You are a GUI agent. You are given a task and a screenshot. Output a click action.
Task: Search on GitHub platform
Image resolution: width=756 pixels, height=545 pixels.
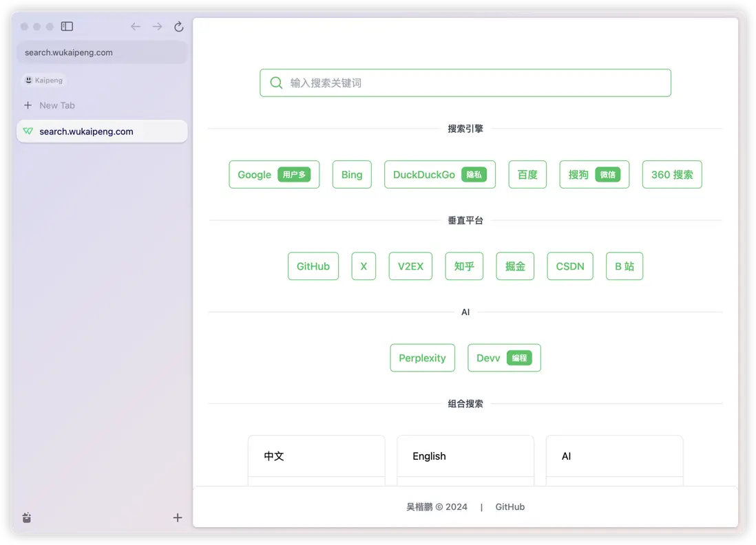313,266
